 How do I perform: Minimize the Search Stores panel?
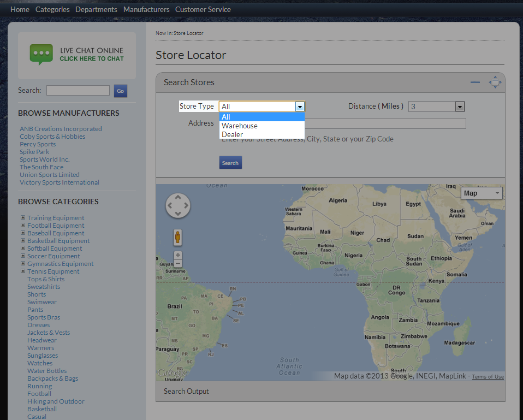[475, 82]
